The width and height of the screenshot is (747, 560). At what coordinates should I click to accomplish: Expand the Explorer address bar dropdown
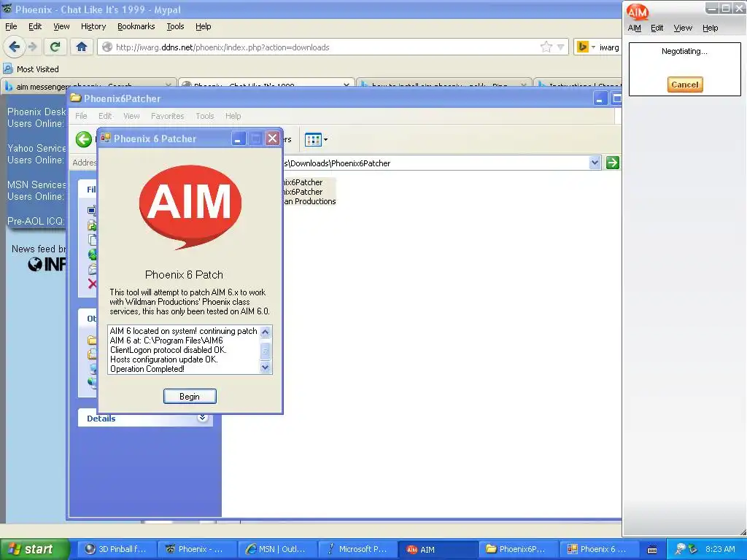point(595,163)
